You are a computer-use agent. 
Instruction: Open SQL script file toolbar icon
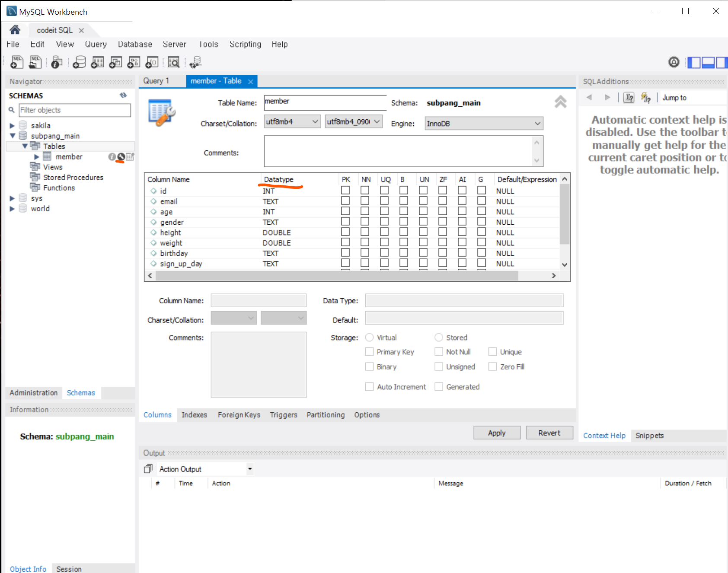tap(35, 62)
